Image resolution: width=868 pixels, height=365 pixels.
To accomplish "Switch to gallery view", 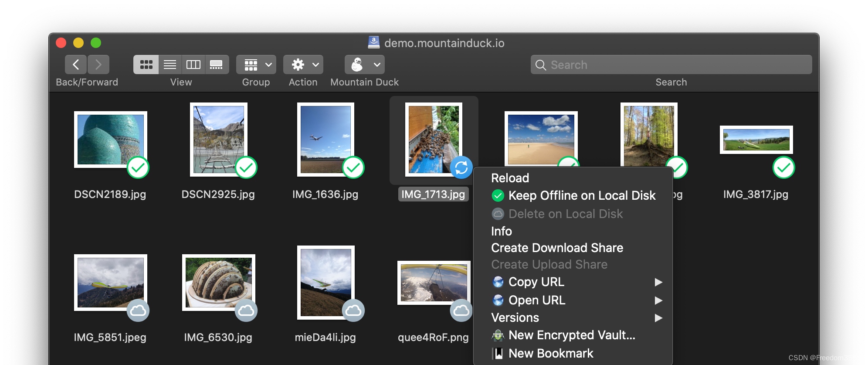I will pyautogui.click(x=217, y=65).
